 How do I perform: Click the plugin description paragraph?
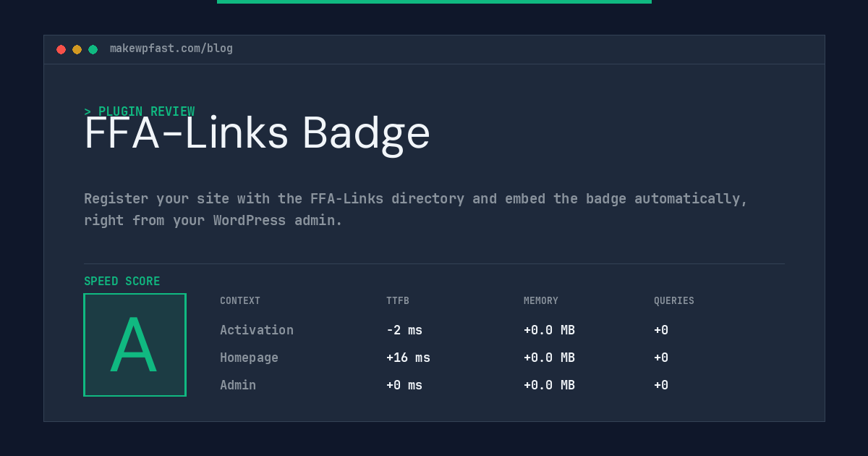click(416, 209)
